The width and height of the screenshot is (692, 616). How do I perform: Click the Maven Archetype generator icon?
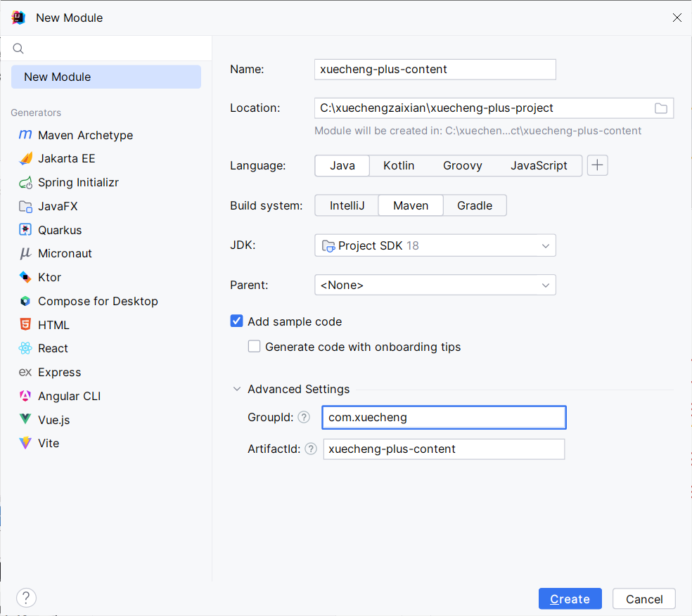[x=25, y=134]
